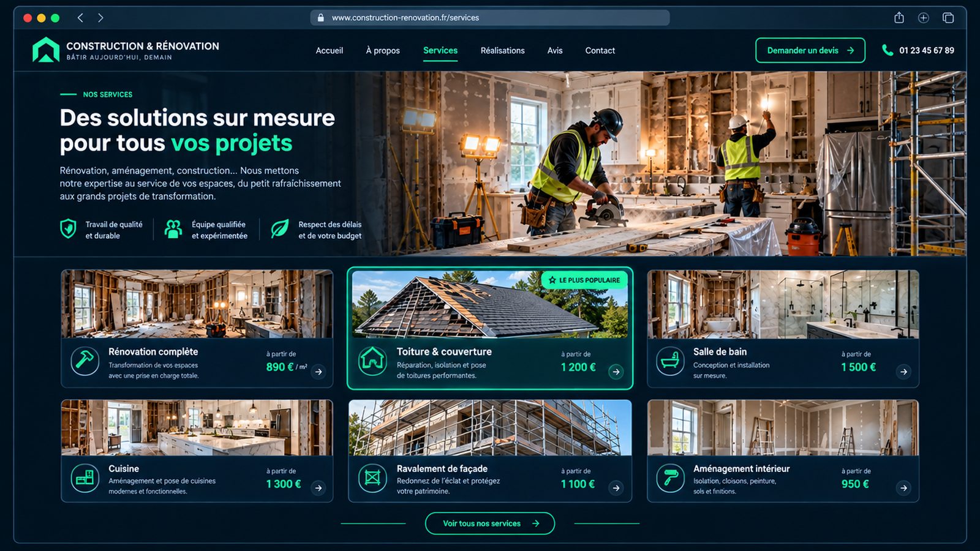This screenshot has height=551, width=980.
Task: Go to the À propos page
Action: pyautogui.click(x=383, y=51)
